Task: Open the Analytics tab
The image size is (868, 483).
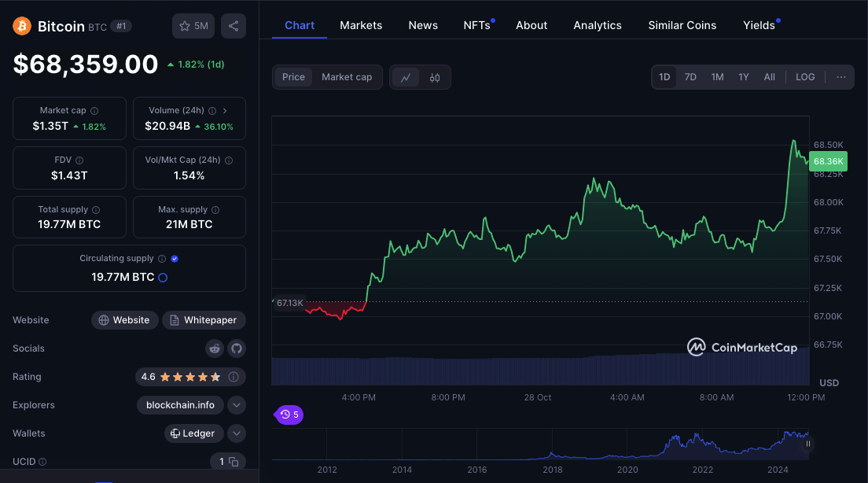Action: (598, 25)
